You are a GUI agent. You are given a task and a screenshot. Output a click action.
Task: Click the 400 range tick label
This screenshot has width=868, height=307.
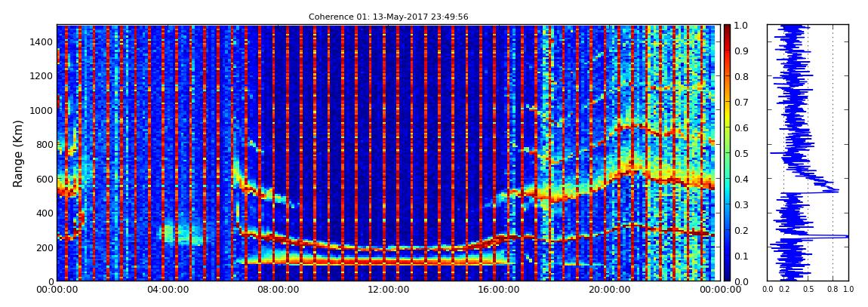coord(45,213)
